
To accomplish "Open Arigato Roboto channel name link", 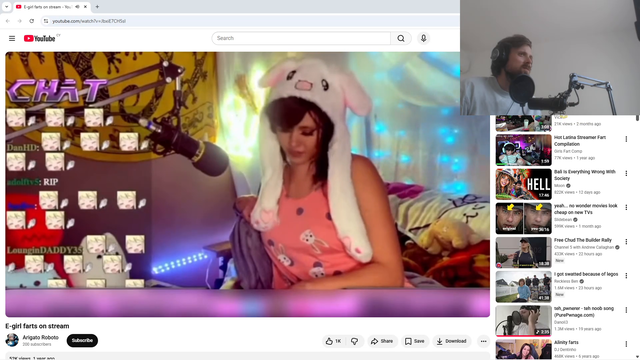I will 40,338.
